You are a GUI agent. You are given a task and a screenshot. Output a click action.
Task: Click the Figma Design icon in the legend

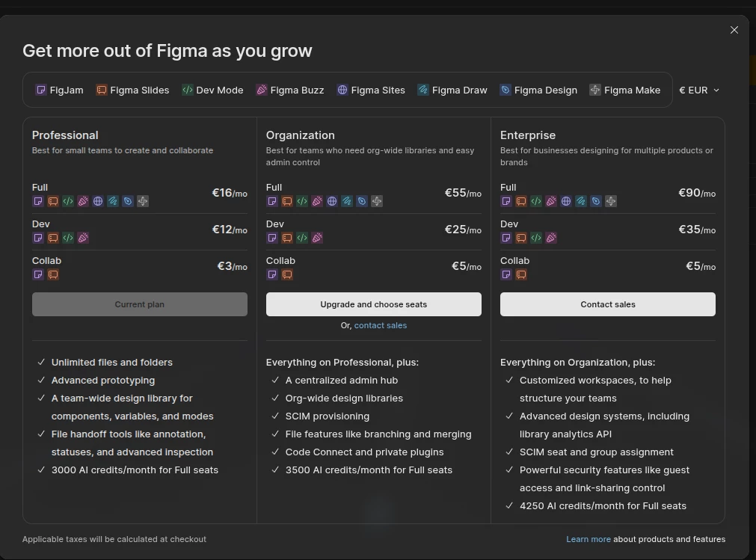coord(505,90)
